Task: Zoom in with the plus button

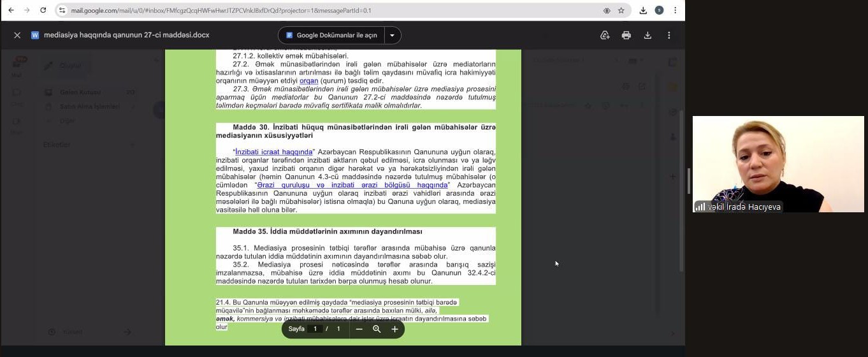Action: pyautogui.click(x=394, y=329)
